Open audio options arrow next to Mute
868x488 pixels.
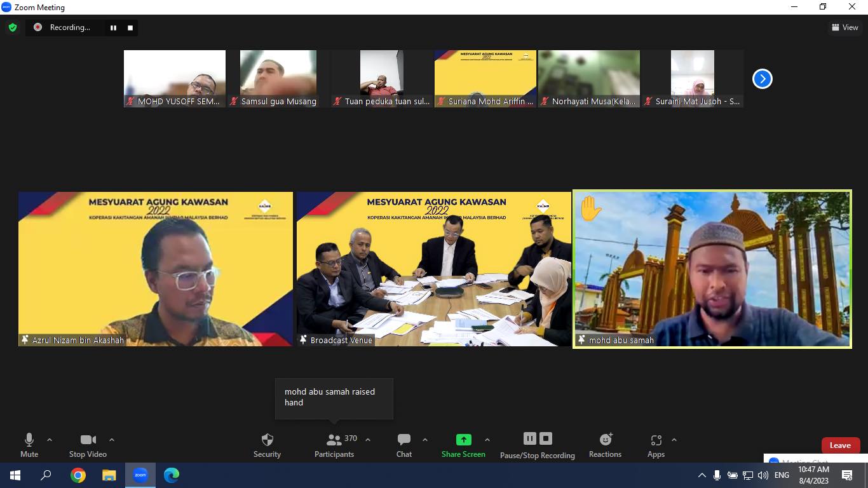[x=50, y=440]
